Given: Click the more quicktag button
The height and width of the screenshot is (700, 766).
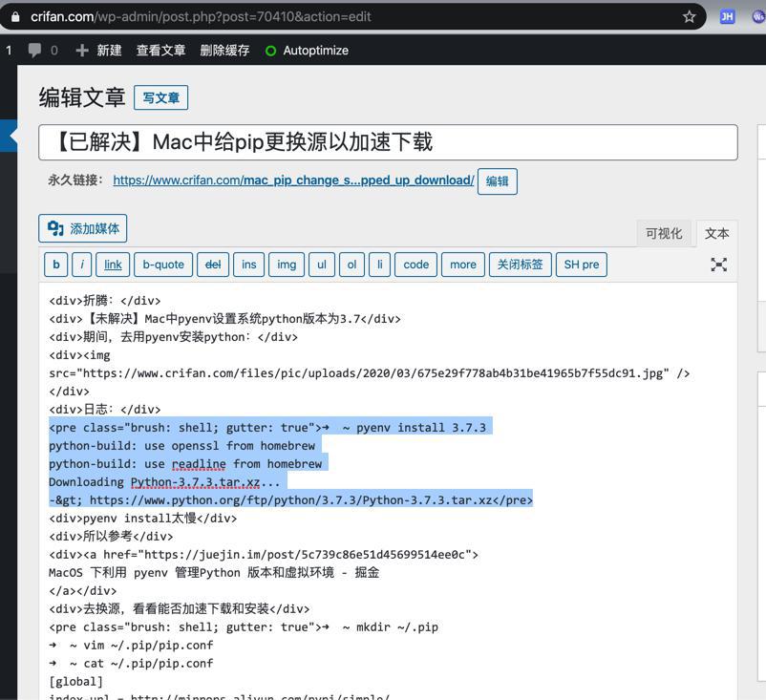Looking at the screenshot, I should coord(462,265).
